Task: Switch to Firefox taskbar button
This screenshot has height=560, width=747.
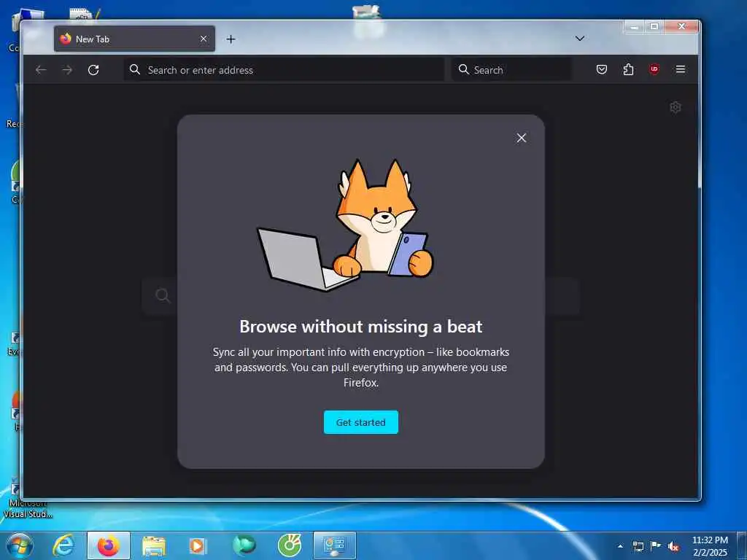Action: click(x=109, y=545)
